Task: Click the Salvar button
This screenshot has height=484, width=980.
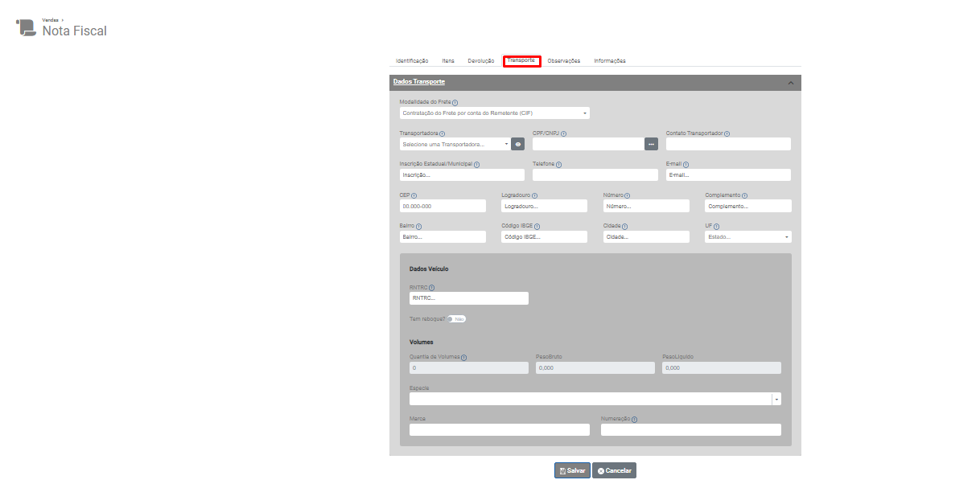Action: [x=572, y=470]
